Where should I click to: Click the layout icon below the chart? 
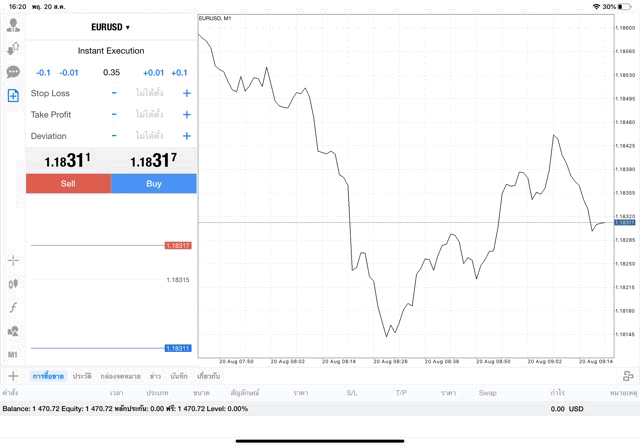[x=628, y=376]
